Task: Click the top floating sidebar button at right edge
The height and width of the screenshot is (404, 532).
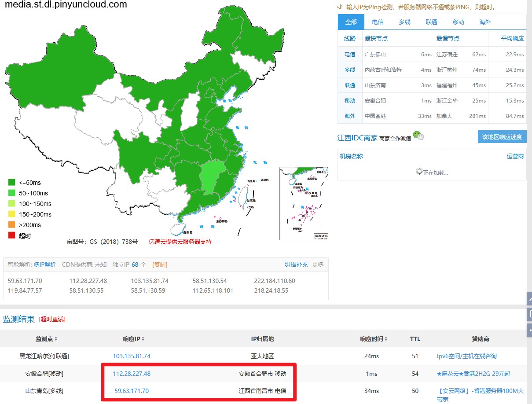Action: [x=529, y=299]
